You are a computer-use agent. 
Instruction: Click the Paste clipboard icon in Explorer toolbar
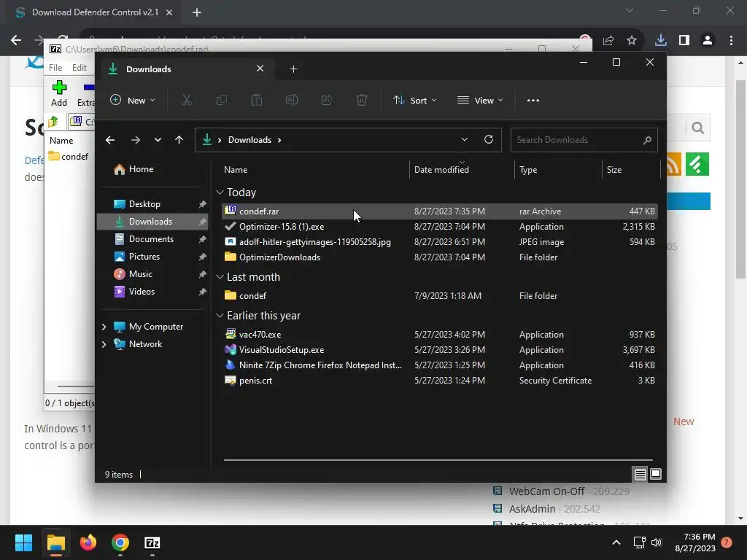point(256,100)
